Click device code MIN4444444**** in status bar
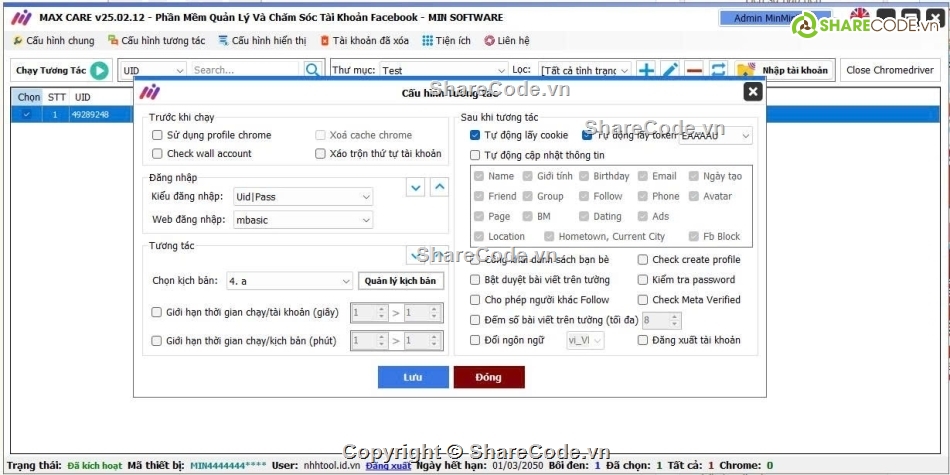This screenshot has width=950, height=475. pyautogui.click(x=228, y=465)
